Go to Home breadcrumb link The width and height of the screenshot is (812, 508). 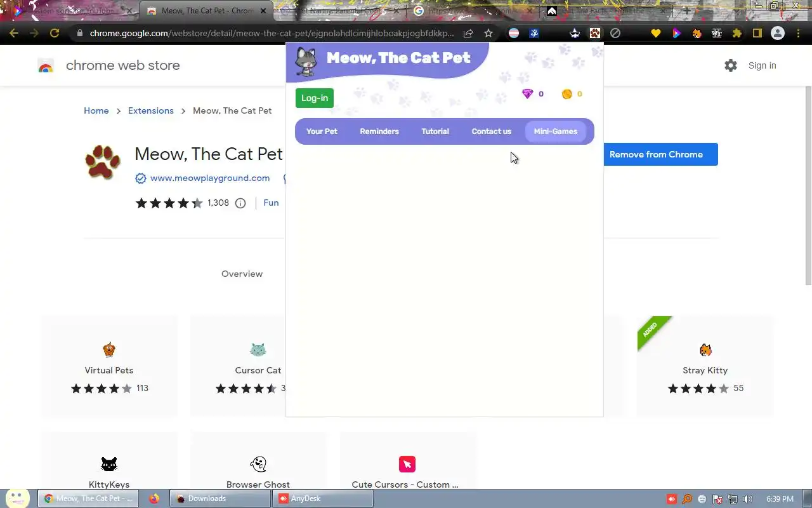pyautogui.click(x=96, y=110)
